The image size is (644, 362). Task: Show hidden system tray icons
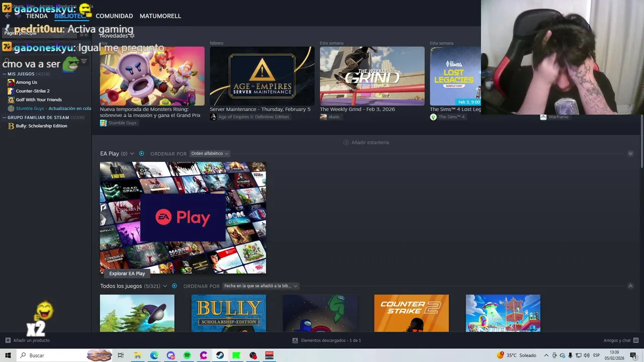click(x=546, y=355)
